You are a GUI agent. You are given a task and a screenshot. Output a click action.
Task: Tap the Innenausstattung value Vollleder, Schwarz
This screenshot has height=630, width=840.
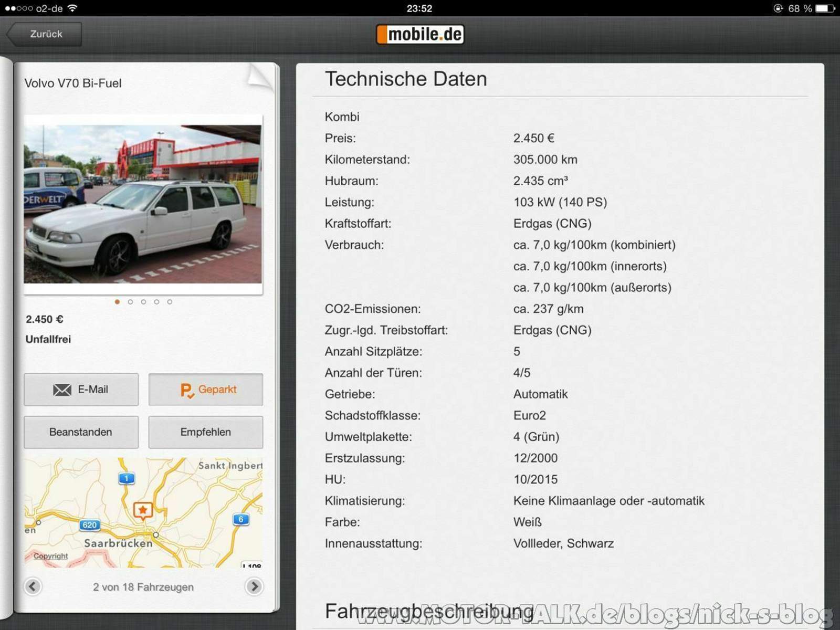tap(563, 544)
